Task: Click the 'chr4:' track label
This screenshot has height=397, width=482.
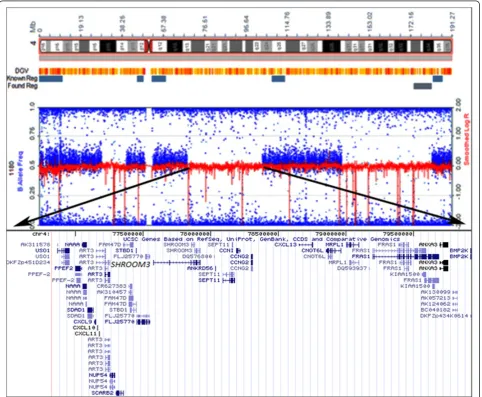Action: (42, 234)
